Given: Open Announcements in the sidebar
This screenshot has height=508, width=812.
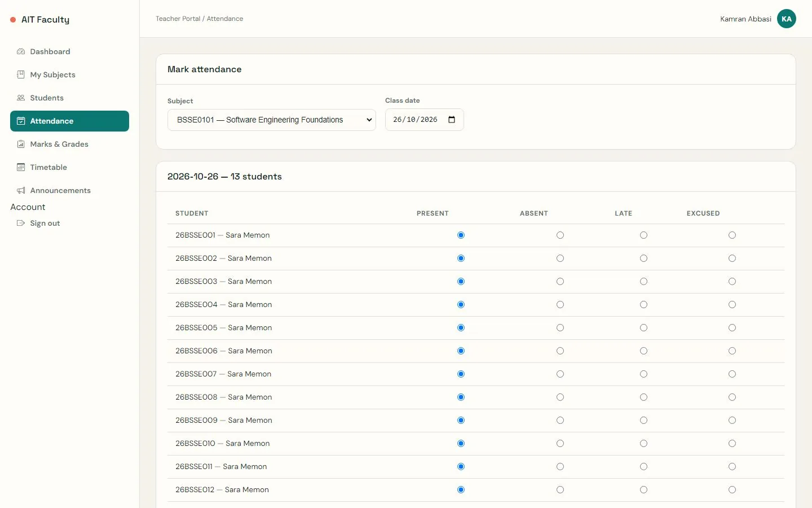Looking at the screenshot, I should click(x=69, y=190).
